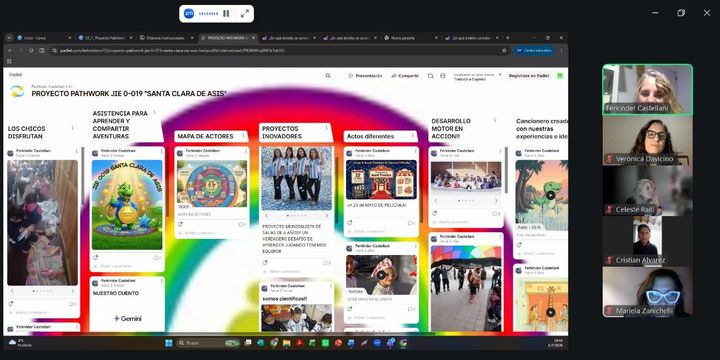The width and height of the screenshot is (720, 360).
Task: Go to next photo in DESARROLLO MOTOR carousel
Action: (x=496, y=201)
